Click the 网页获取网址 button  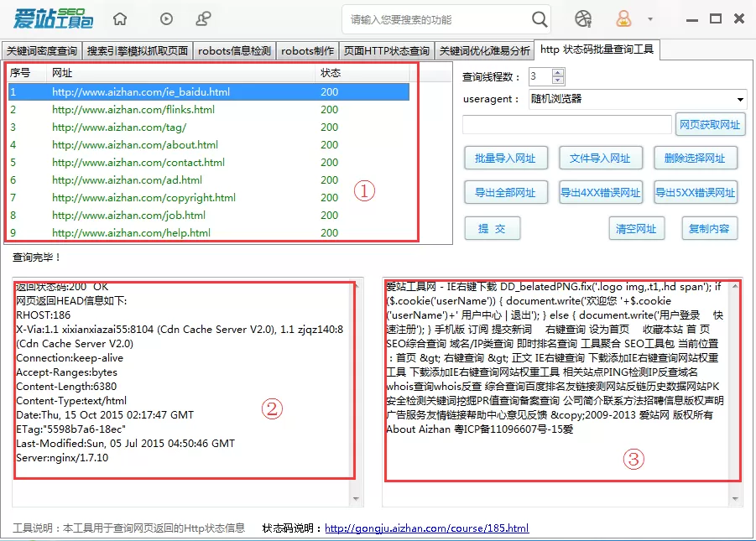710,124
